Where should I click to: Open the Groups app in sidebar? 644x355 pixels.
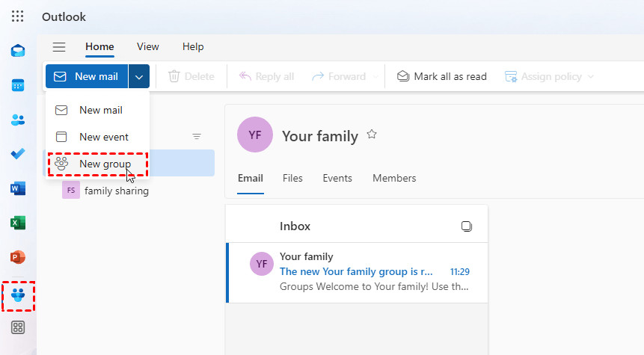tap(18, 295)
